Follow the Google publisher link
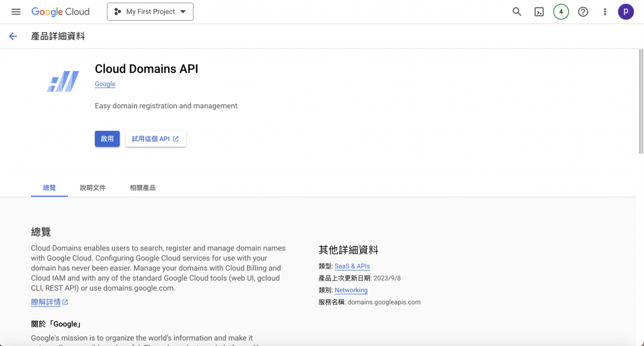 click(x=105, y=84)
